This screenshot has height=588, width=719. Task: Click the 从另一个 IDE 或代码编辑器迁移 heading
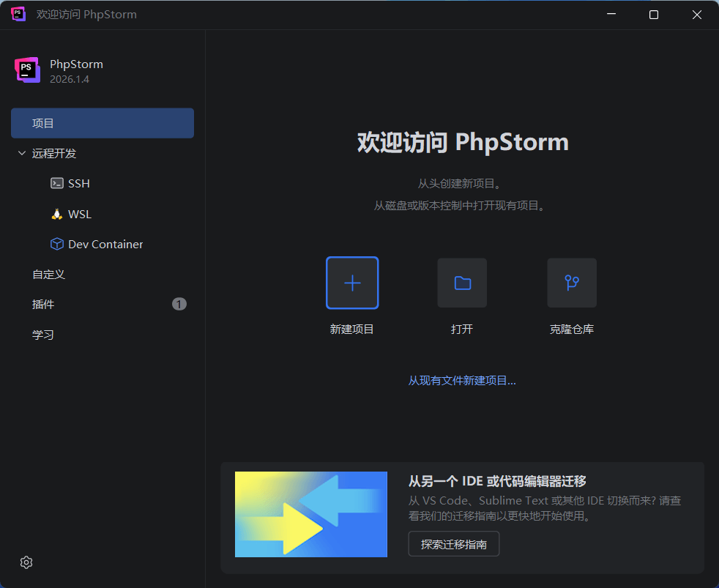[498, 481]
